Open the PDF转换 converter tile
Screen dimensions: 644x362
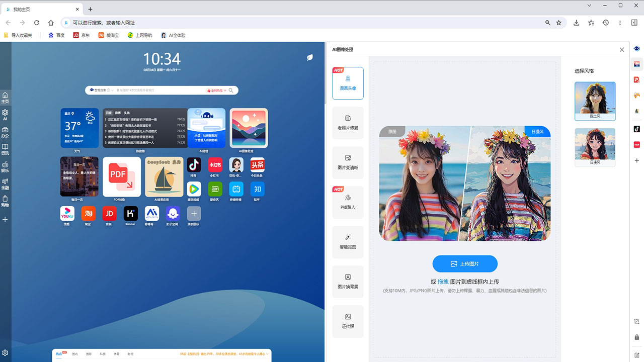point(121,177)
